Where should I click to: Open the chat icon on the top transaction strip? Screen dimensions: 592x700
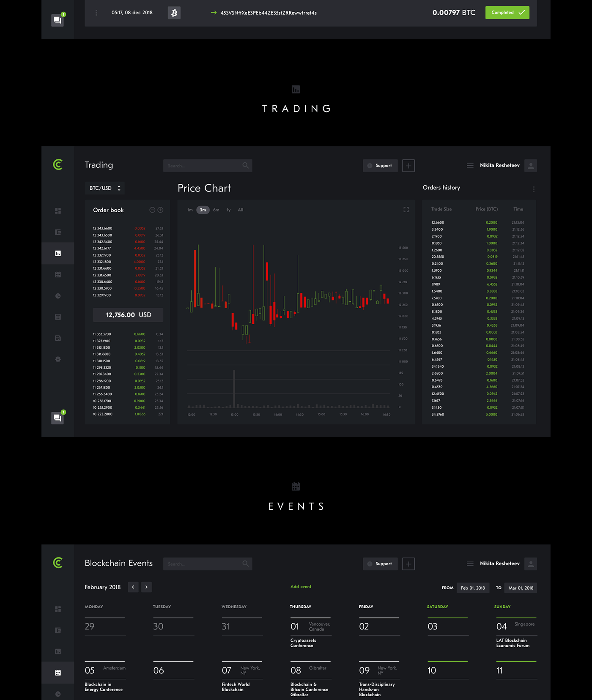58,20
